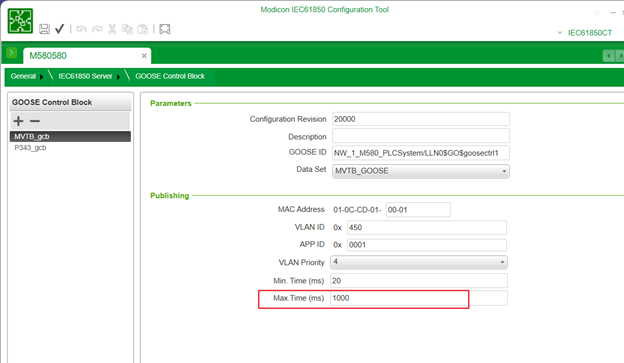Click the Configuration Revision field

coord(421,119)
